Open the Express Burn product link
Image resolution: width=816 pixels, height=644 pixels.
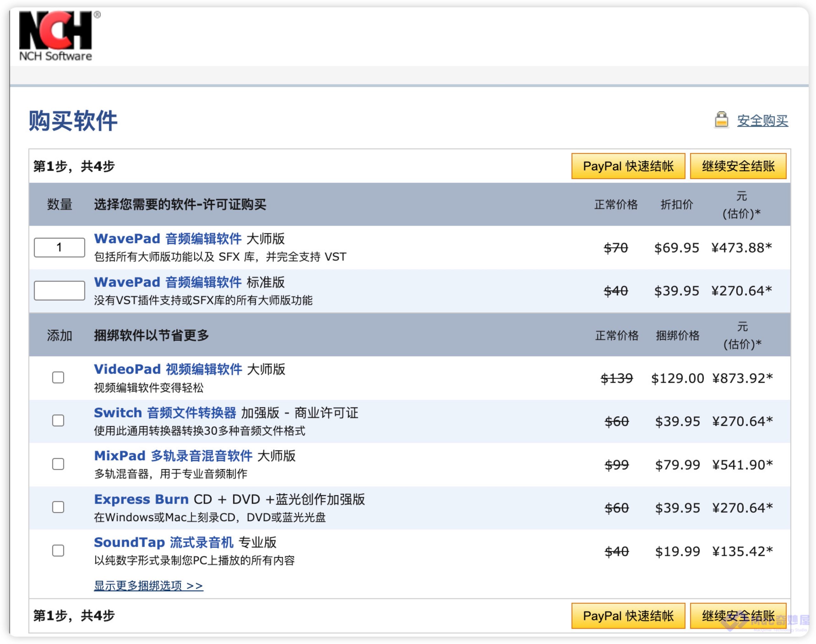[x=141, y=499]
